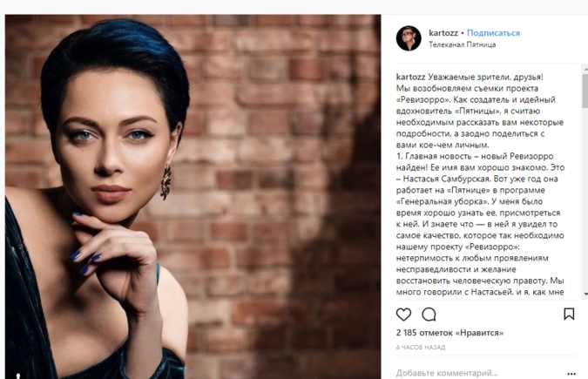Open the kartozz profile avatar
Viewport: 588px width, 379px height.
click(x=409, y=38)
